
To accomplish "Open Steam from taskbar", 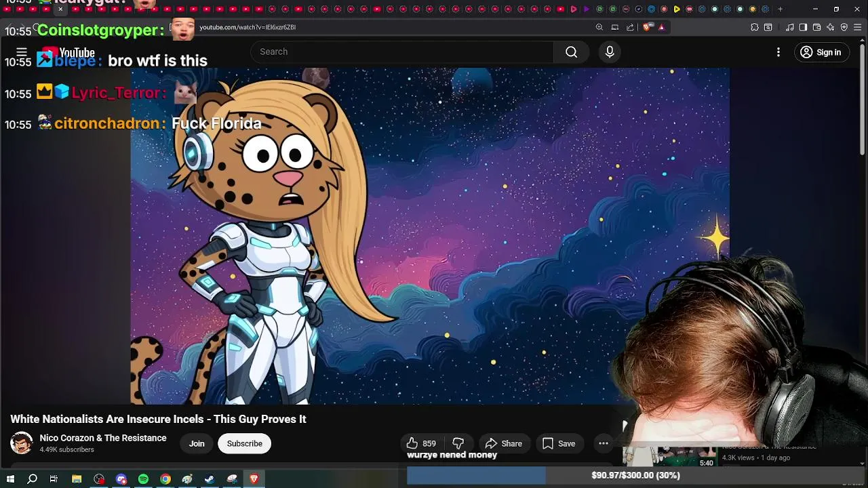I will coord(210,479).
